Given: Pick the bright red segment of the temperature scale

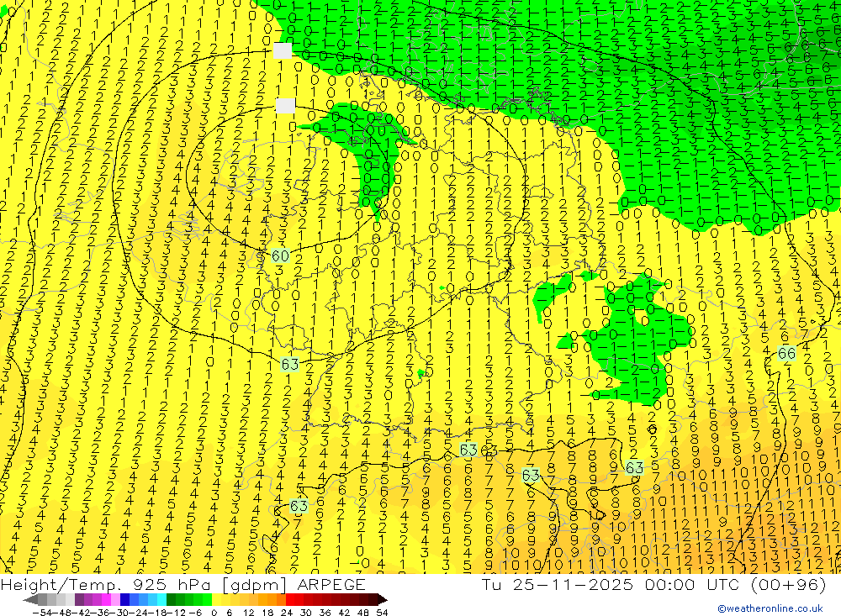Looking at the screenshot, I should (x=290, y=599).
